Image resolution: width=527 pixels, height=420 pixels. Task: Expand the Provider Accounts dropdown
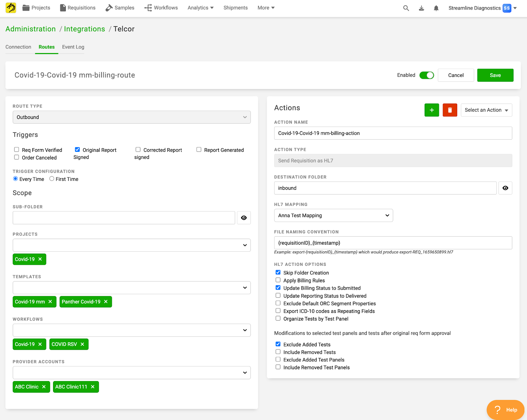click(132, 373)
